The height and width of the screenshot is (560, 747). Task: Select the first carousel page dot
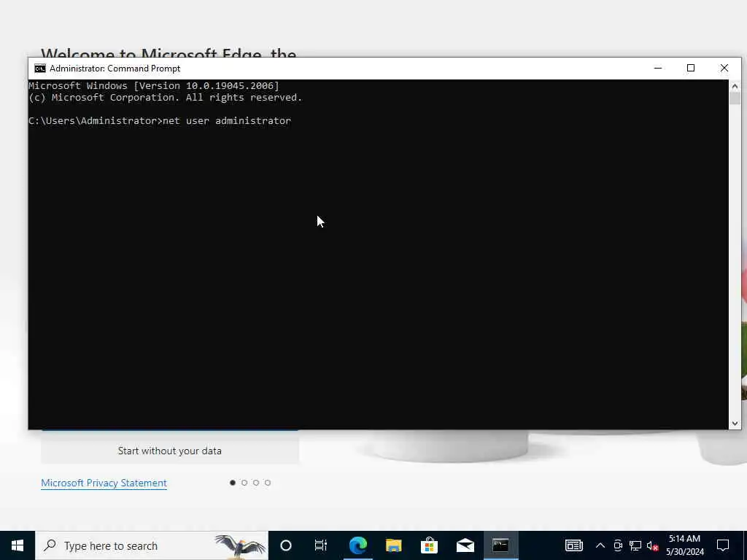tap(233, 483)
